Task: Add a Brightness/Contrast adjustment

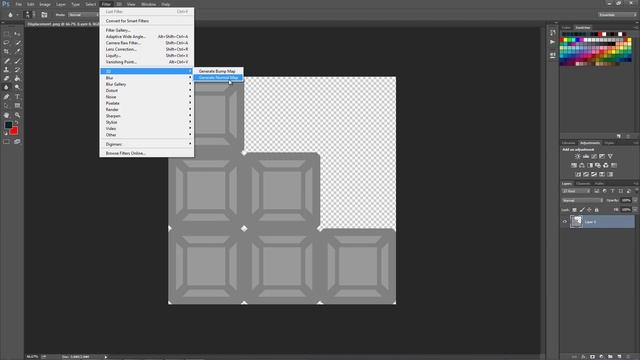Action: tap(578, 156)
